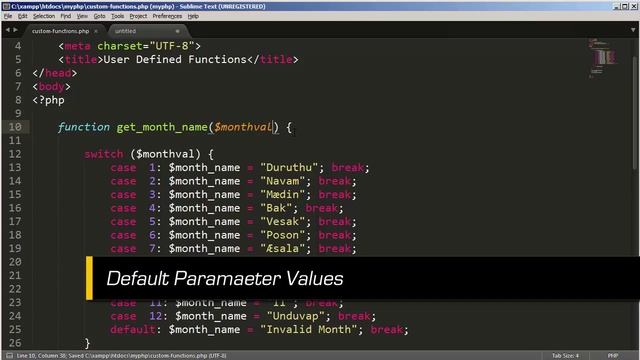Click the "Invalid Month" string
This screenshot has width=640, height=360.
309,329
